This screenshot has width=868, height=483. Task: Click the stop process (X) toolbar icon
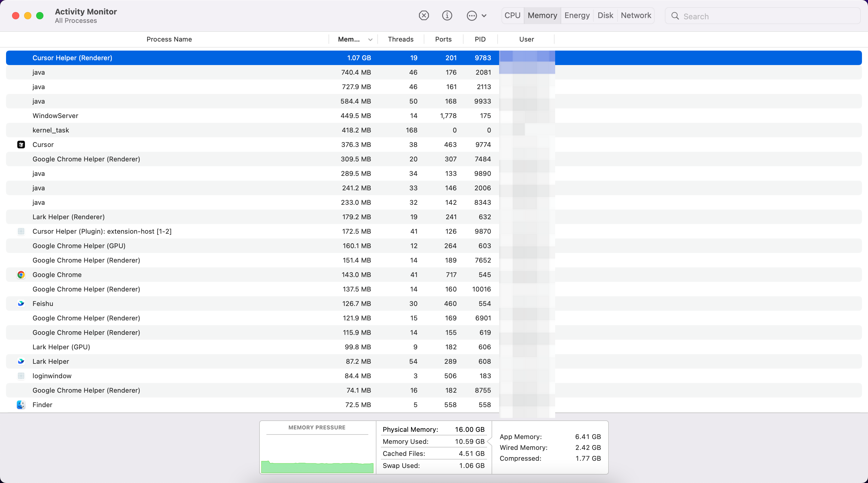pos(423,15)
